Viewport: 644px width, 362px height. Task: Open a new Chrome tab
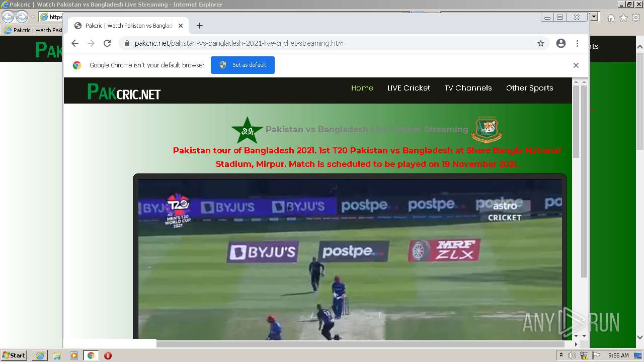click(x=200, y=26)
